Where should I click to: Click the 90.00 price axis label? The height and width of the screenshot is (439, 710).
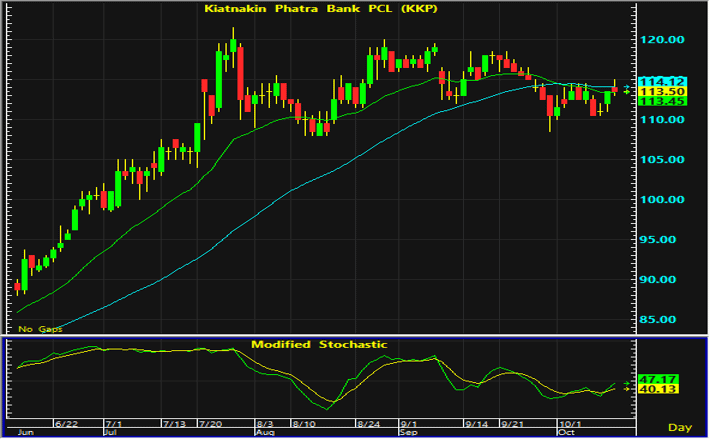pos(657,280)
